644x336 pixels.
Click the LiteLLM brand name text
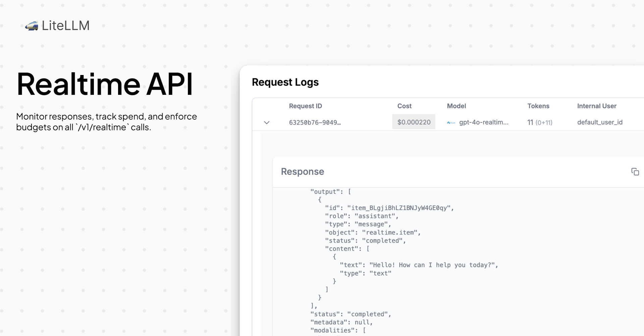65,26
